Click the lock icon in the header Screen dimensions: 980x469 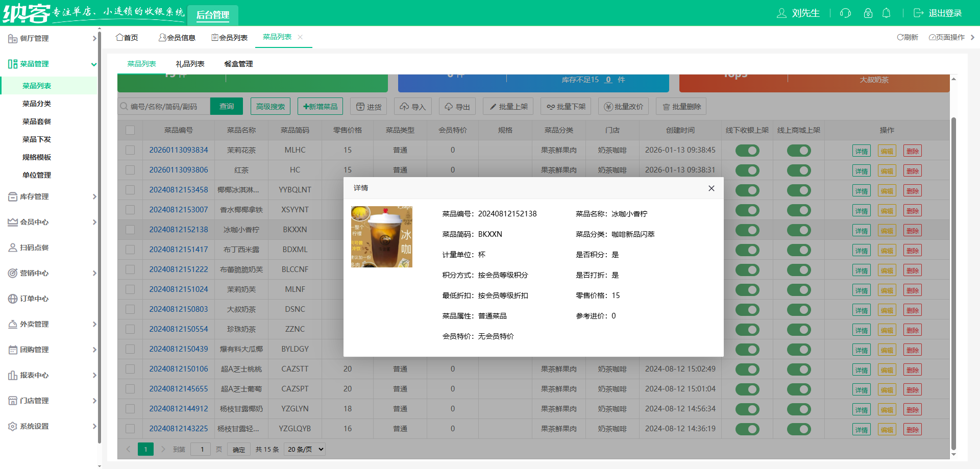point(867,13)
